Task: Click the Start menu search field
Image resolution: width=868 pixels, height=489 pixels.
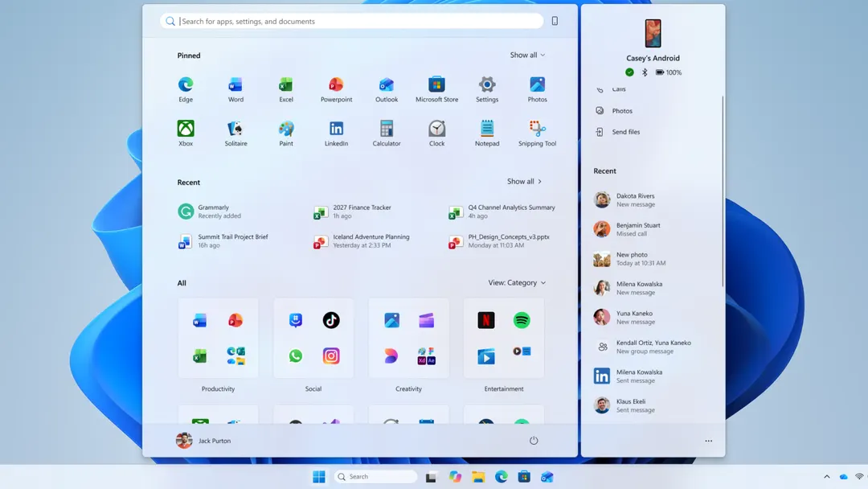Action: [x=352, y=21]
